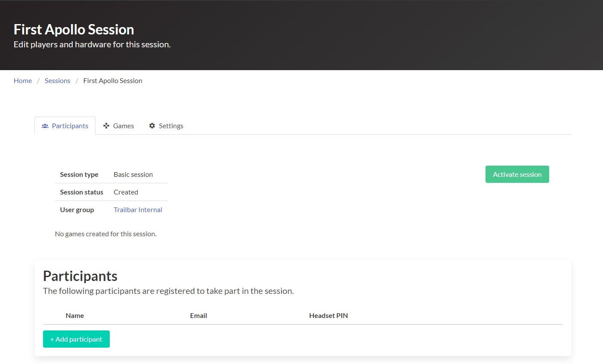This screenshot has width=603, height=364.
Task: Click the Created status value
Action: (126, 192)
